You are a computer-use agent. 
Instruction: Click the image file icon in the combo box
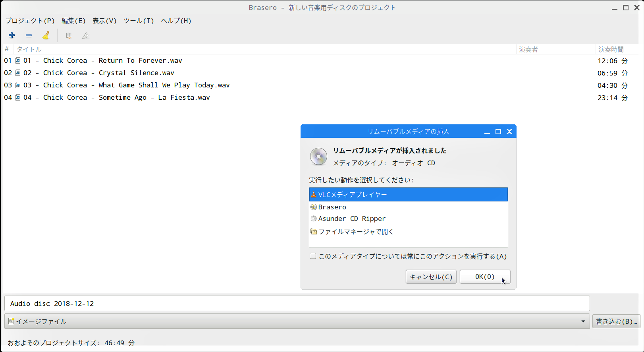tap(11, 321)
